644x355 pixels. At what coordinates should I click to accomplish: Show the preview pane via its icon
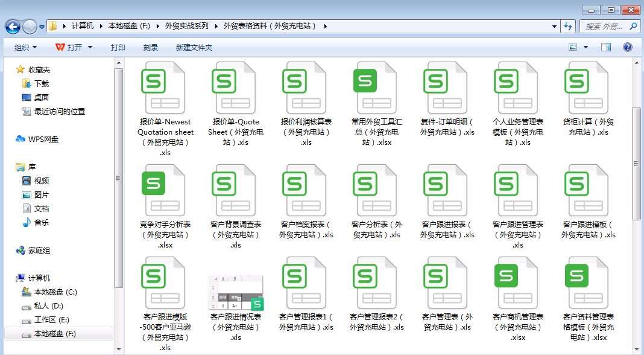click(x=605, y=46)
